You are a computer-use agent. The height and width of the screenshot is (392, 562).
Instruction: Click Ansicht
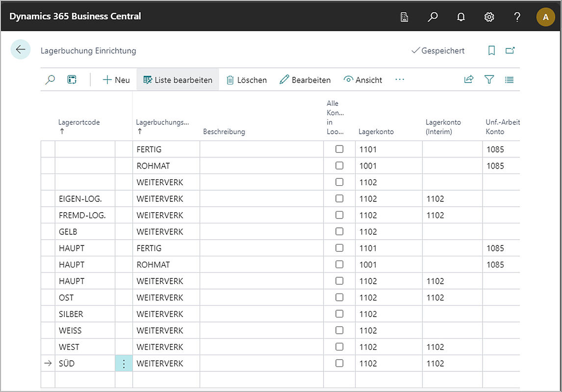363,80
